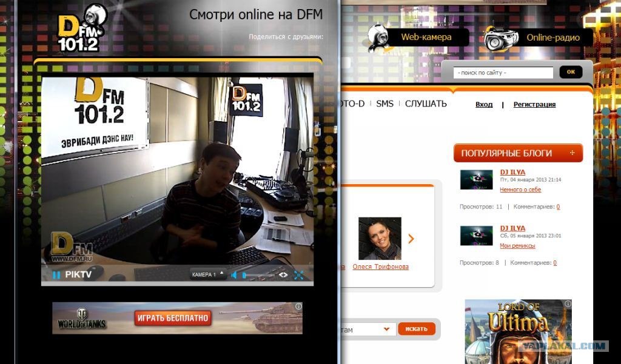Adjust the player volume slider
The width and height of the screenshot is (621, 364).
point(258,274)
